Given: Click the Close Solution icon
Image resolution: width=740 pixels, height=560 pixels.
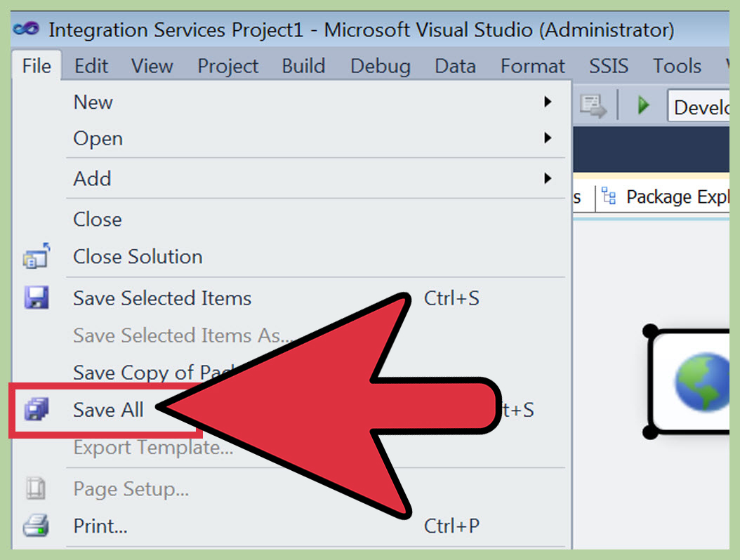Looking at the screenshot, I should (37, 257).
